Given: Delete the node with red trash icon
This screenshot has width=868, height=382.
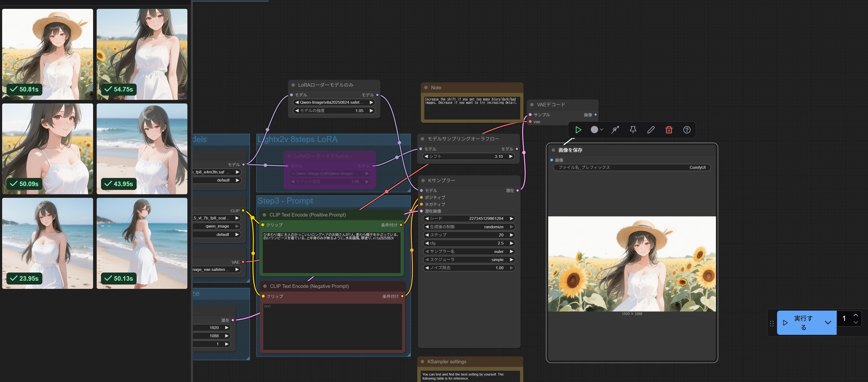Looking at the screenshot, I should pos(669,130).
